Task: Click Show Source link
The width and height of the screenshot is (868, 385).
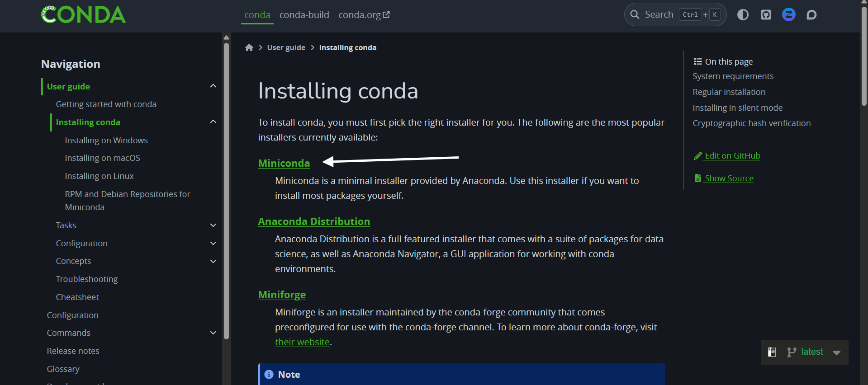Action: point(724,178)
